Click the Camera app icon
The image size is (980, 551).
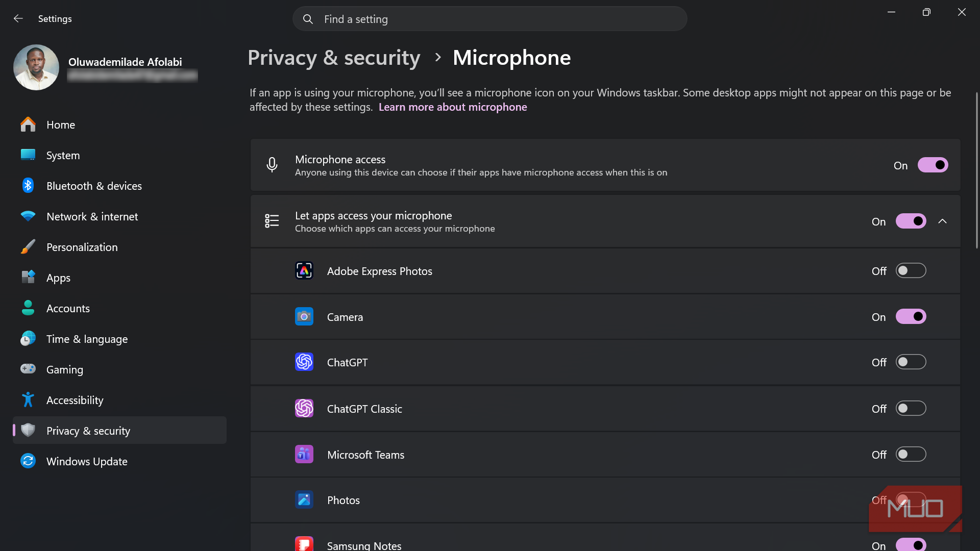click(x=304, y=317)
